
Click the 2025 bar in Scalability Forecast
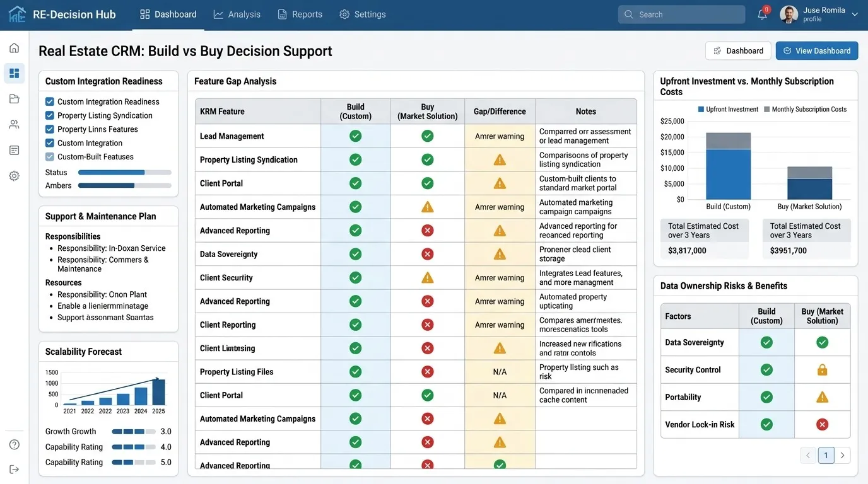[158, 392]
